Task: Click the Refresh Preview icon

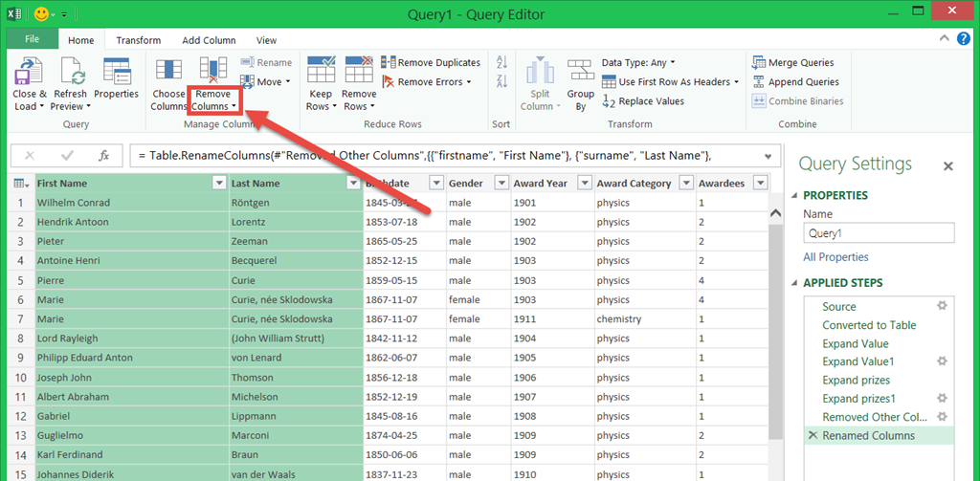Action: click(x=71, y=72)
